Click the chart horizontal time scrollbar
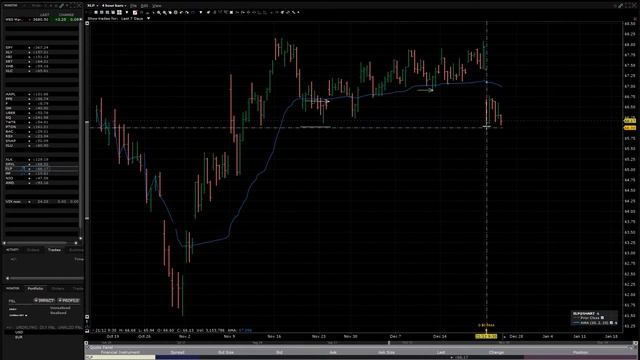Viewport: 640px width, 360px height. [x=361, y=343]
